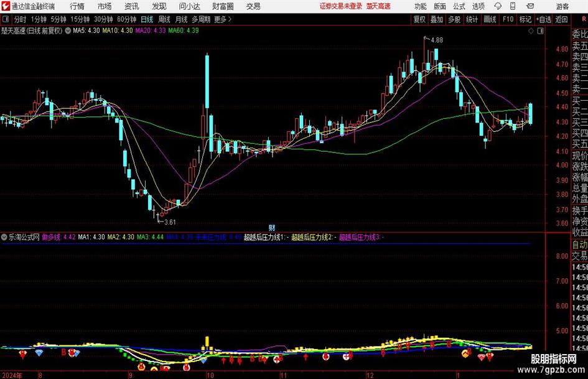Switch to the 分时 chart tab
Screen dimensions: 588x379
click(x=21, y=19)
